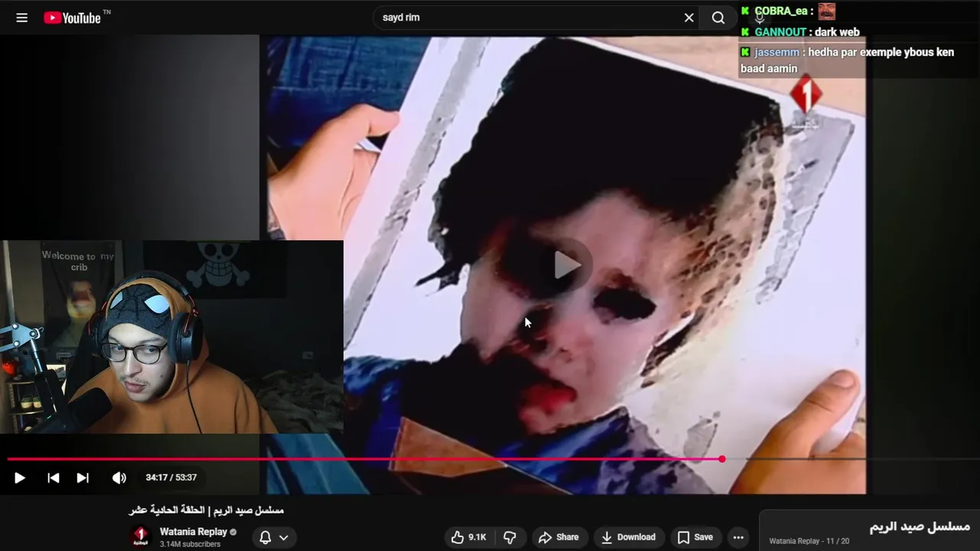The image size is (980, 551).
Task: Click the Download button
Action: (628, 537)
